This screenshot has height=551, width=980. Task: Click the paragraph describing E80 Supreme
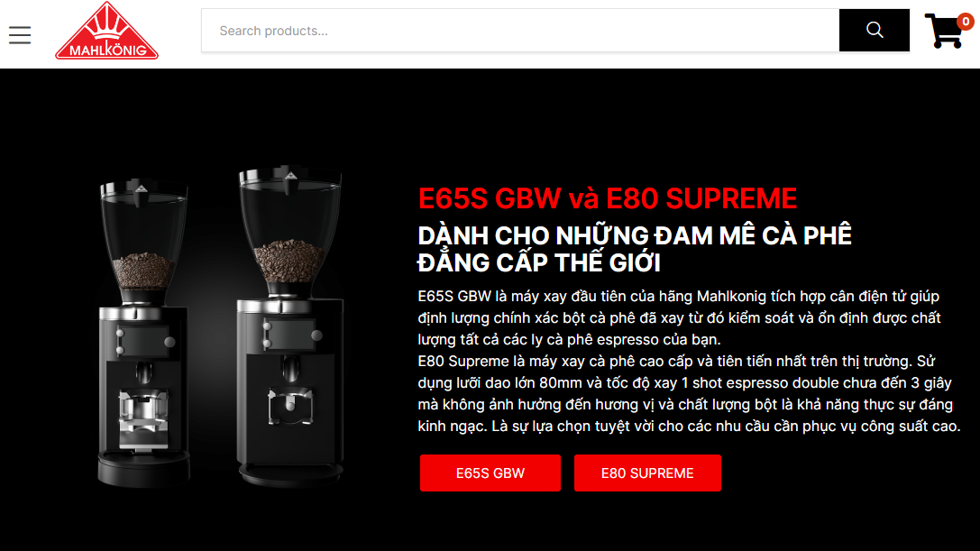689,393
